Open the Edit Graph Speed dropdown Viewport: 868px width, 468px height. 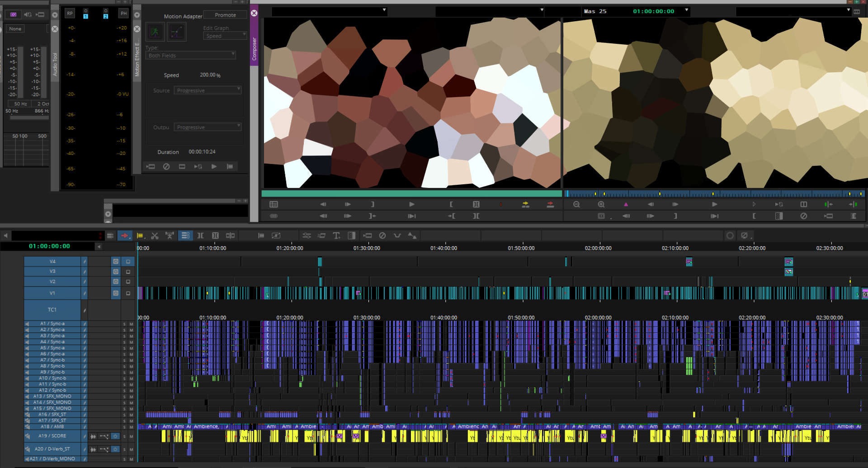pos(225,36)
